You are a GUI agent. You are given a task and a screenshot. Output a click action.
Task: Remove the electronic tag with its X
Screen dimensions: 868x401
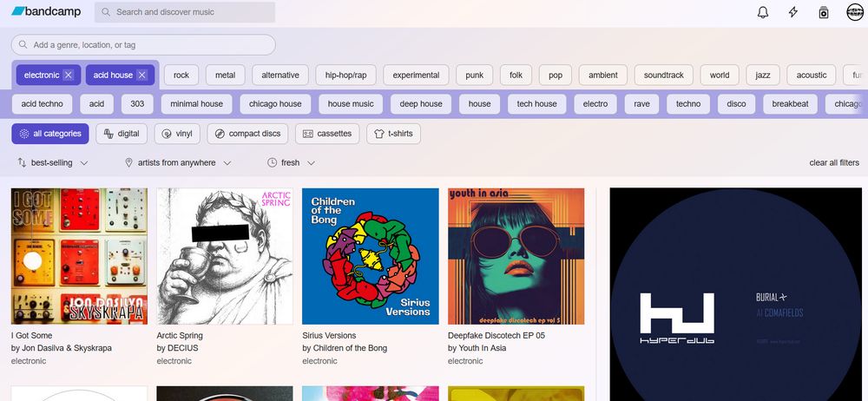tap(68, 76)
